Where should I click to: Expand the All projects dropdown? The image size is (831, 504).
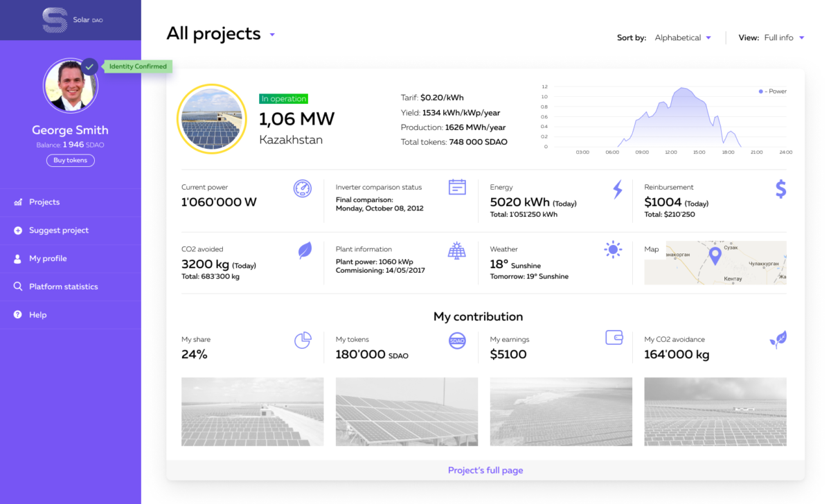(272, 35)
